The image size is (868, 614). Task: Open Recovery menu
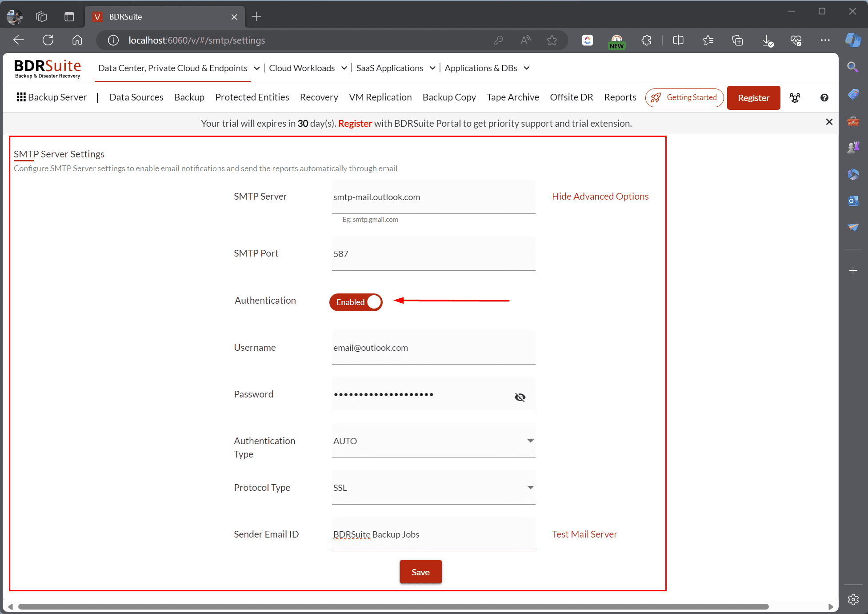[x=319, y=97]
